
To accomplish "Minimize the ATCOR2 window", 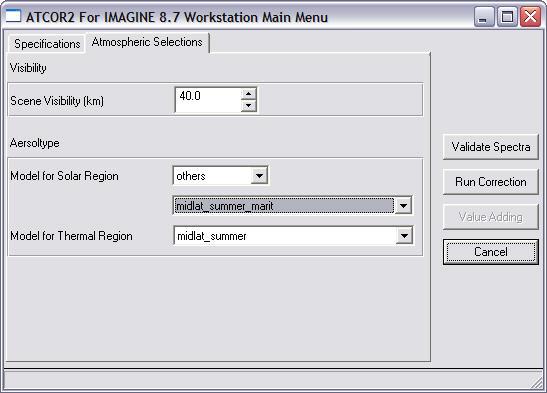I will coord(484,16).
